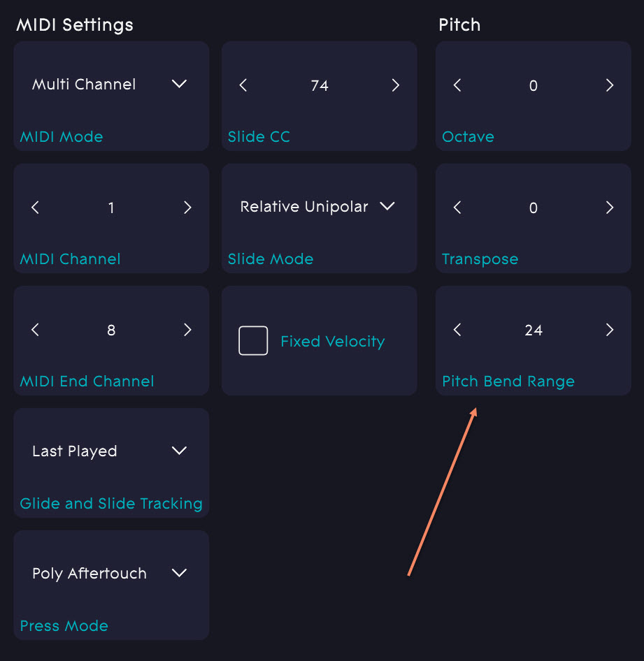Increase the Slide CC value
644x661 pixels.
[395, 85]
